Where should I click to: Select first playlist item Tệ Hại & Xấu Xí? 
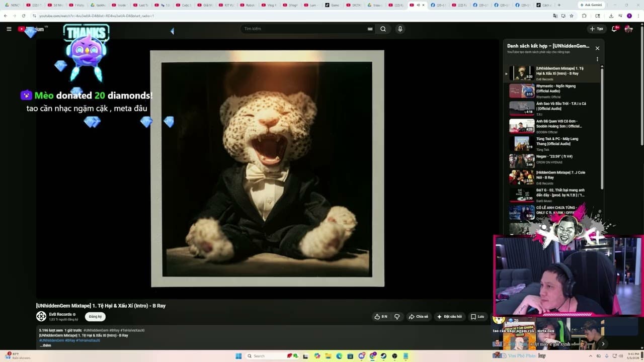click(x=553, y=73)
